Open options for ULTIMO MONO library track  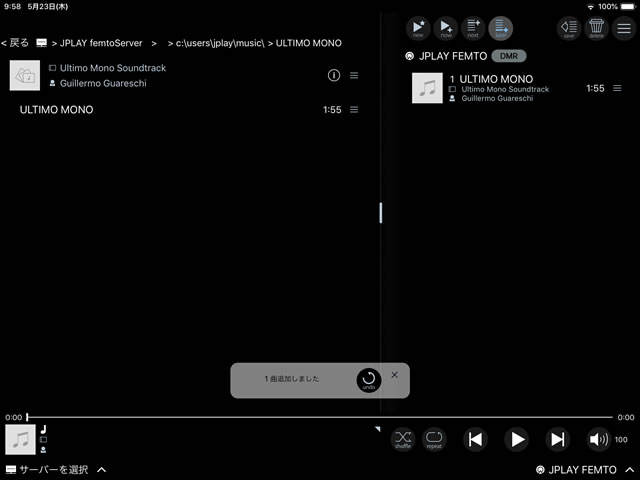pyautogui.click(x=354, y=110)
